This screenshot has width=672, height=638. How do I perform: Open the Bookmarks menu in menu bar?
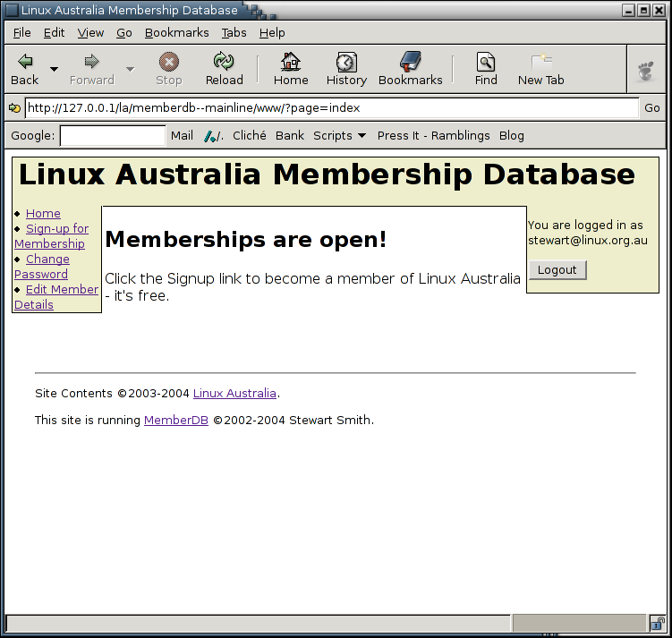(176, 32)
